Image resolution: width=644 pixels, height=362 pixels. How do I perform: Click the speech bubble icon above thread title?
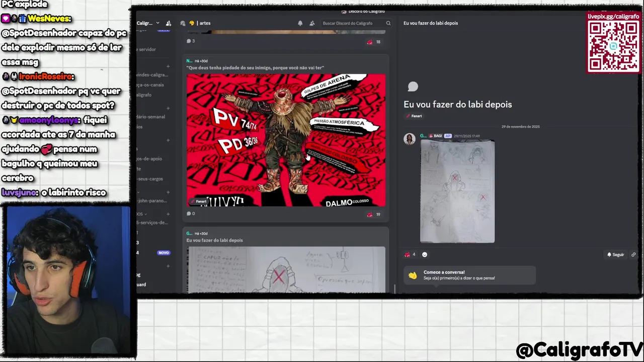point(413,87)
